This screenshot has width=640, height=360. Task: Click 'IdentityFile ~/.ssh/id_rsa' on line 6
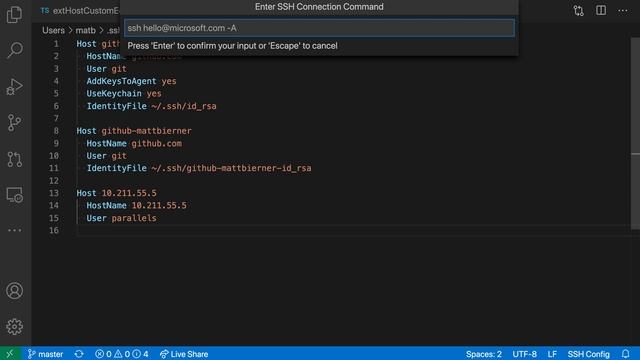(x=151, y=106)
